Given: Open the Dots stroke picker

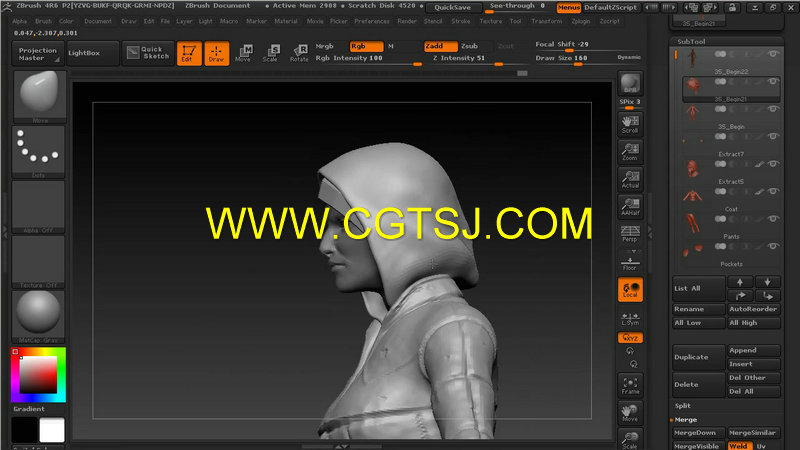Looking at the screenshot, I should tap(39, 151).
